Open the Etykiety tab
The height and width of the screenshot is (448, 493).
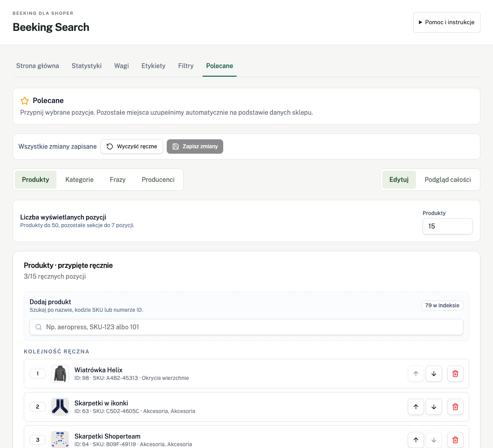click(153, 66)
